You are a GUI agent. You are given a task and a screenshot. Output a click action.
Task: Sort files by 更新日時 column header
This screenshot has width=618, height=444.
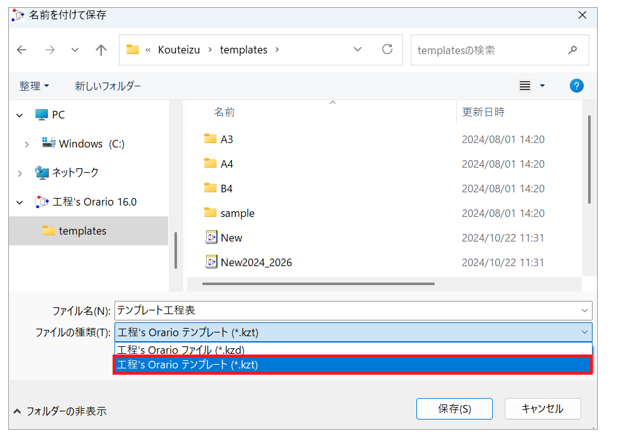tap(483, 112)
